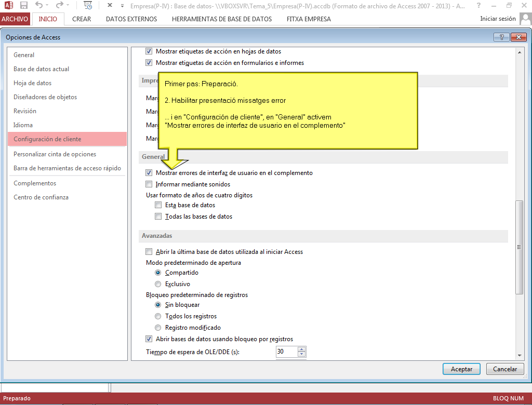
Task: Open HERRAMIENTAS DE BASE DE DATOS tab
Action: pos(222,19)
